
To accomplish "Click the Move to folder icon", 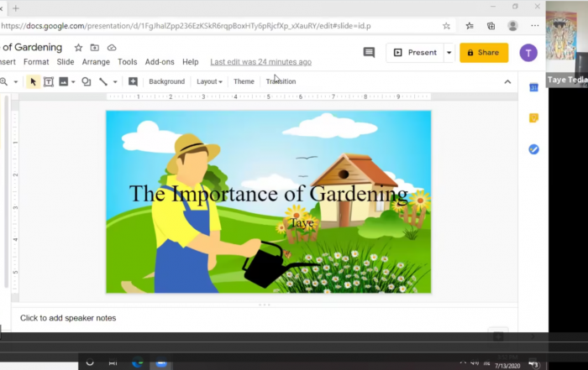I will click(x=95, y=48).
